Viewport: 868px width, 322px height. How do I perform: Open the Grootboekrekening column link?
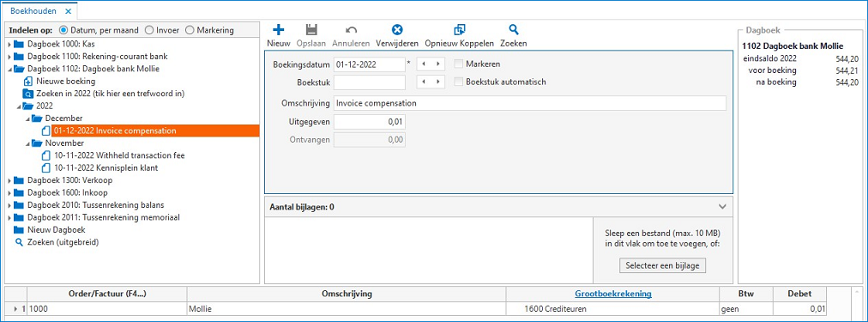[612, 294]
